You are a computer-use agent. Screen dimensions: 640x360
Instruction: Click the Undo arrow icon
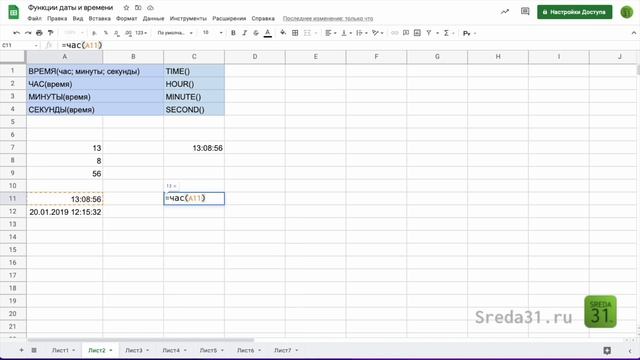point(16,33)
